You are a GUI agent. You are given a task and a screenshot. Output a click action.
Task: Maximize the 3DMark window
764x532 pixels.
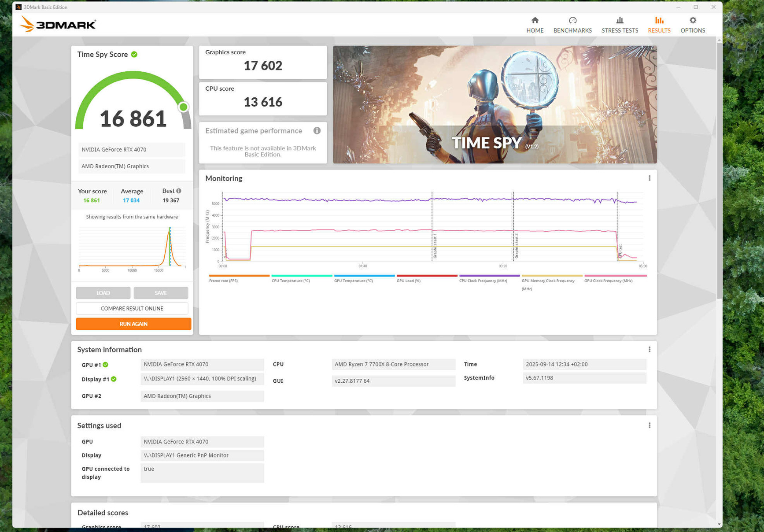point(696,7)
